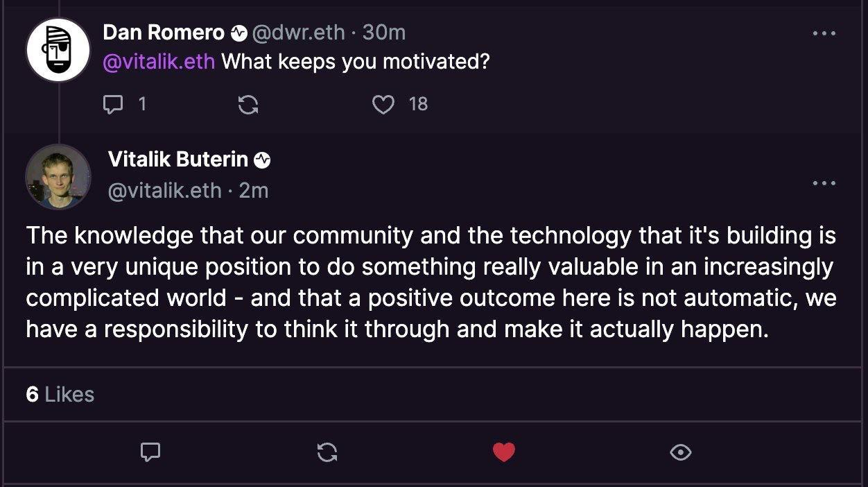Click the recast icon on Dan Romero's cast

(250, 104)
